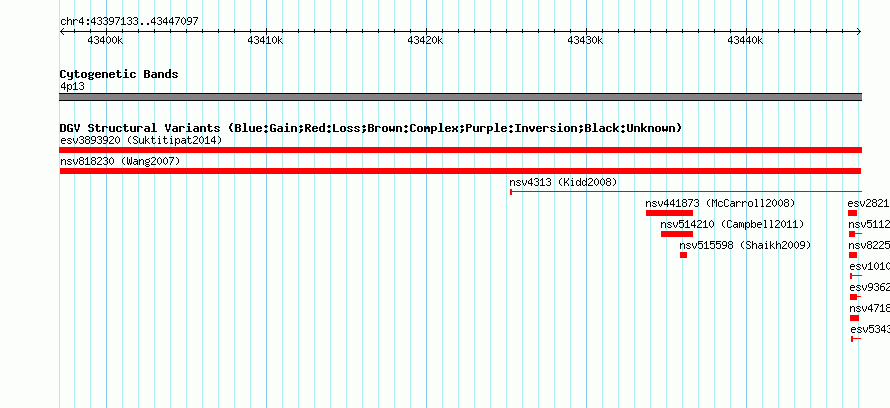890x408 pixels.
Task: Click the partially visible esv2821 variant label
Action: pos(868,203)
